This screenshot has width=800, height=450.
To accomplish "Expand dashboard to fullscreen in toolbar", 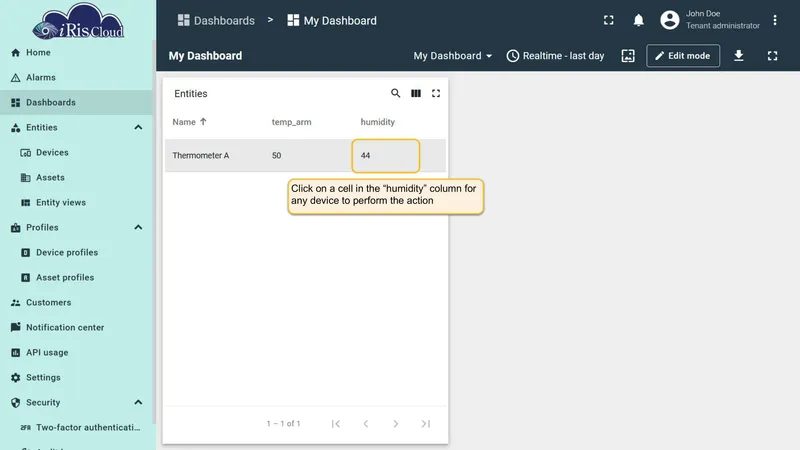I will [772, 56].
